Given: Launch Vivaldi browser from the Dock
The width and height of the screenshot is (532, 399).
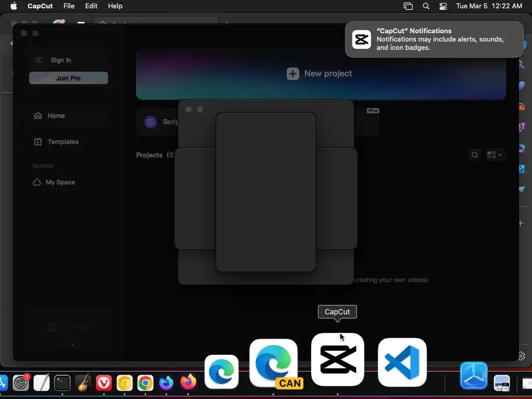Looking at the screenshot, I should (x=104, y=383).
